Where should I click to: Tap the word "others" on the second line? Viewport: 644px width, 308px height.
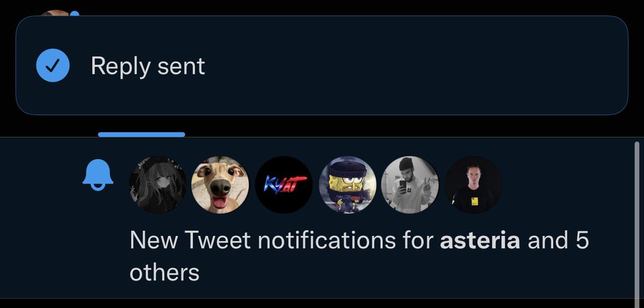164,273
